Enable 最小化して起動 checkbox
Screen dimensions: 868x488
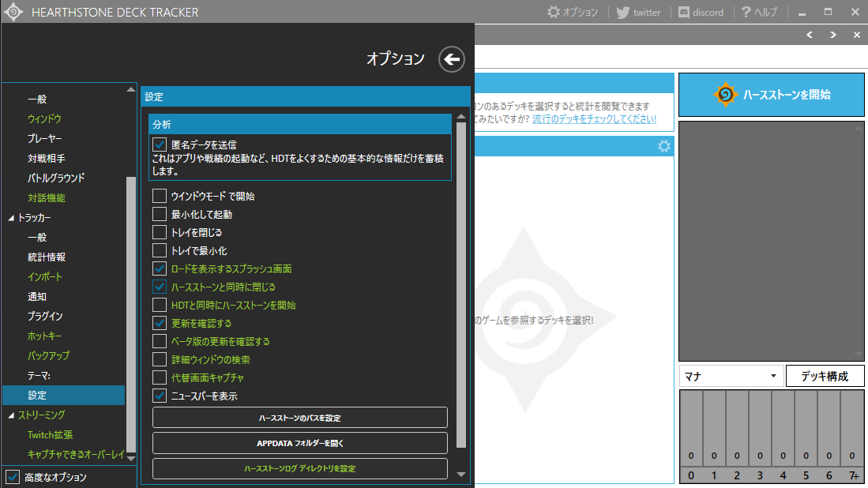click(160, 214)
